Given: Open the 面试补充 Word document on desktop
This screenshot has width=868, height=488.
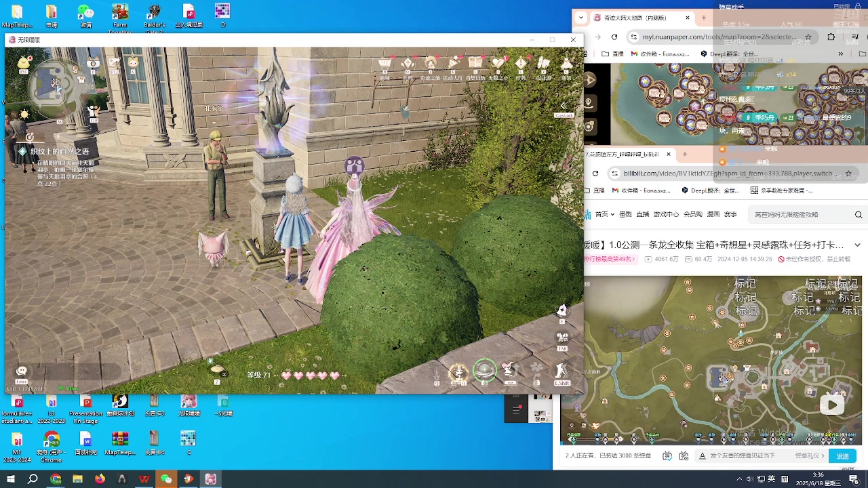Looking at the screenshot, I should click(x=85, y=444).
